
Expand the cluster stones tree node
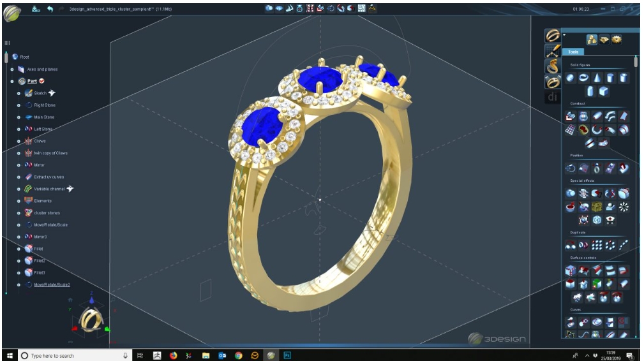(19, 213)
